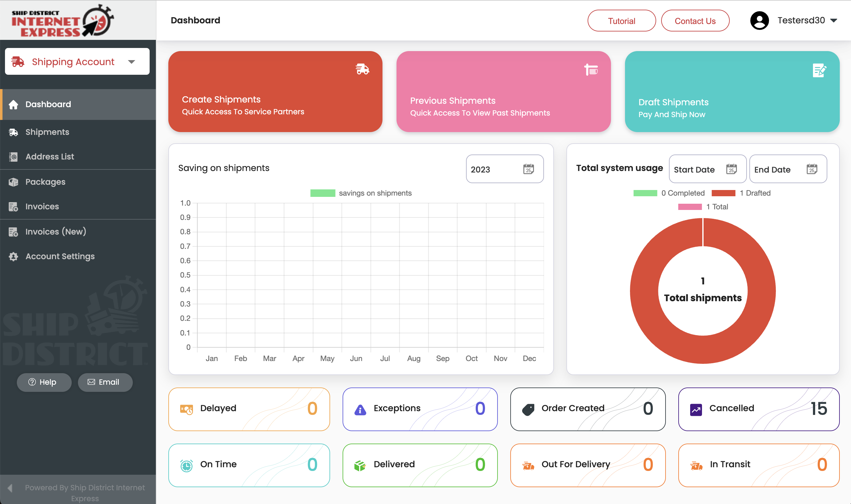Click the user avatar icon
The image size is (851, 504).
pyautogui.click(x=759, y=21)
